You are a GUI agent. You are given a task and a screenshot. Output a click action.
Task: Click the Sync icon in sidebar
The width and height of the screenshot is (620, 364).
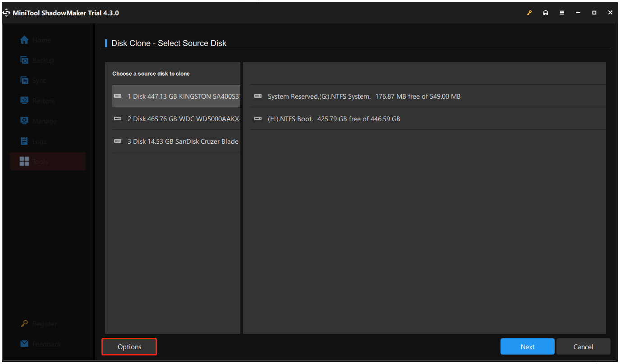click(24, 81)
